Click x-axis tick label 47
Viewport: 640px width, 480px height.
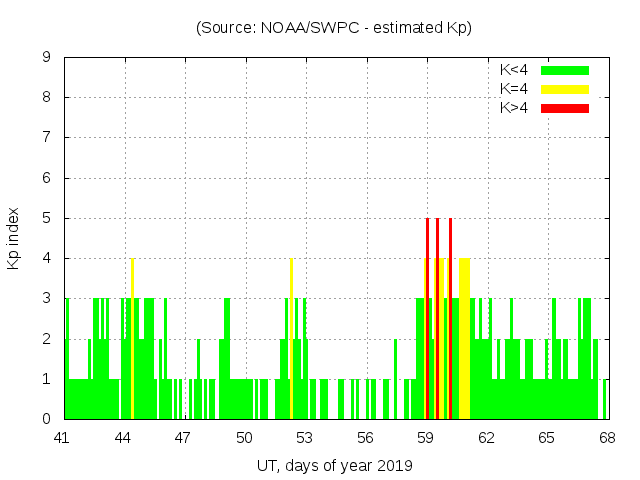[x=183, y=437]
